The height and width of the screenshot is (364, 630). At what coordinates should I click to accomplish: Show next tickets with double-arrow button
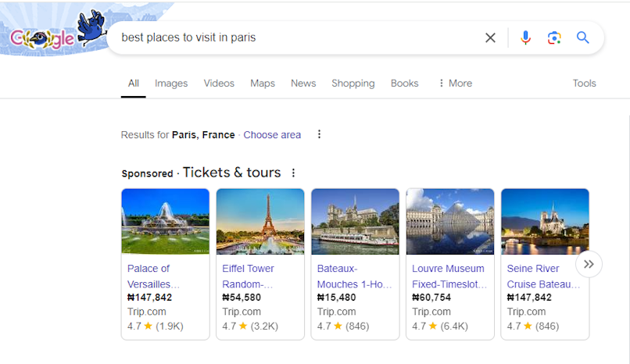589,264
